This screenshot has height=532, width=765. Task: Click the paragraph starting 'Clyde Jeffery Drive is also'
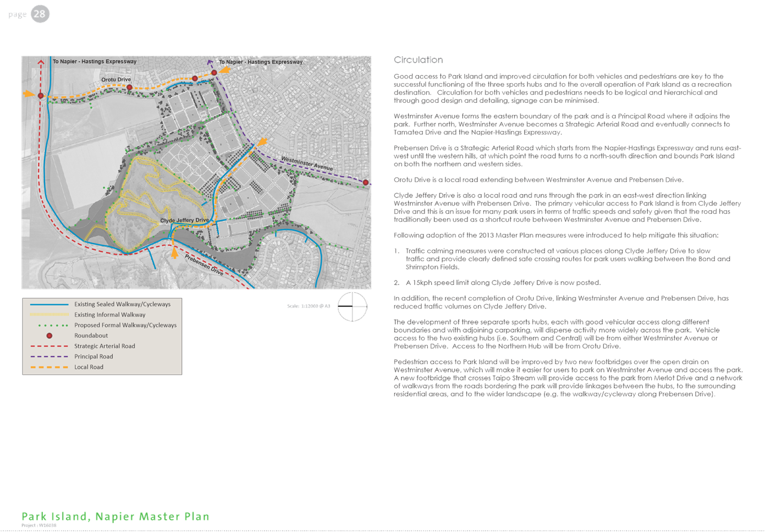568,207
